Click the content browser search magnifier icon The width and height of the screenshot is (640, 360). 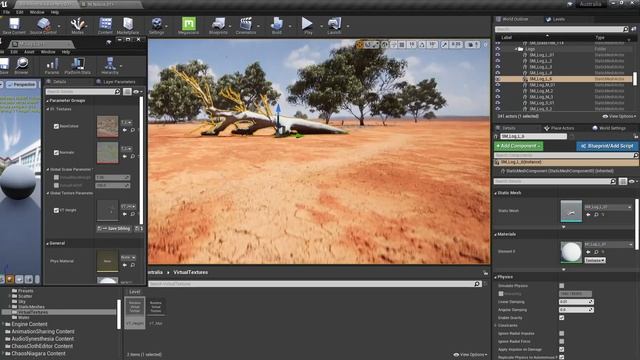pos(477,284)
